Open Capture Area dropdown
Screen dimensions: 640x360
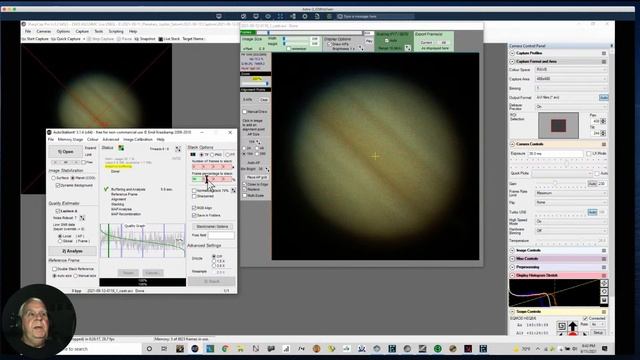click(x=571, y=79)
